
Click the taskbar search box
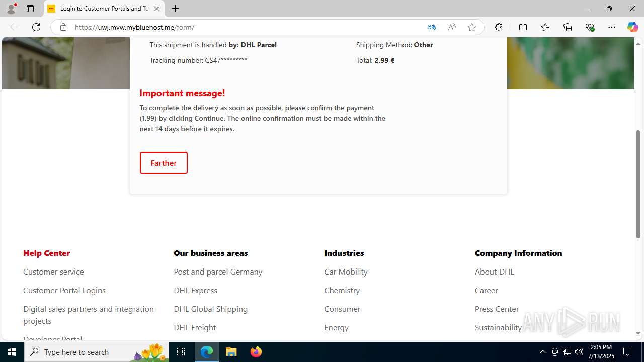pos(97,352)
